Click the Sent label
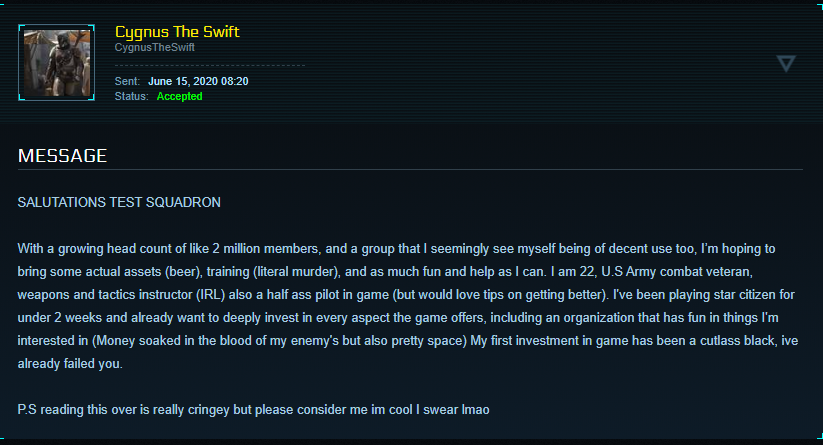This screenshot has height=445, width=823. click(x=128, y=81)
